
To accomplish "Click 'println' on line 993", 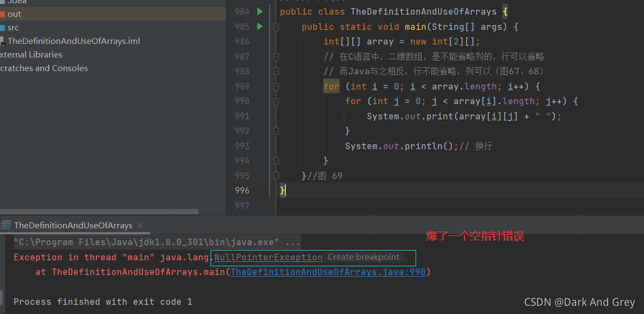I will pyautogui.click(x=424, y=146).
